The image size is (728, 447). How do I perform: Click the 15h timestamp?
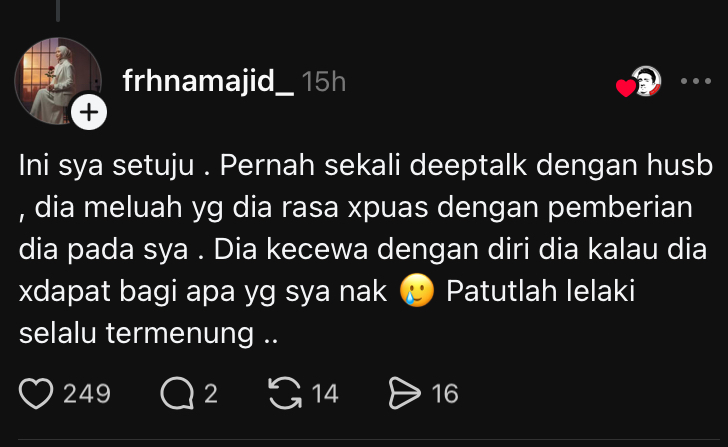point(324,82)
